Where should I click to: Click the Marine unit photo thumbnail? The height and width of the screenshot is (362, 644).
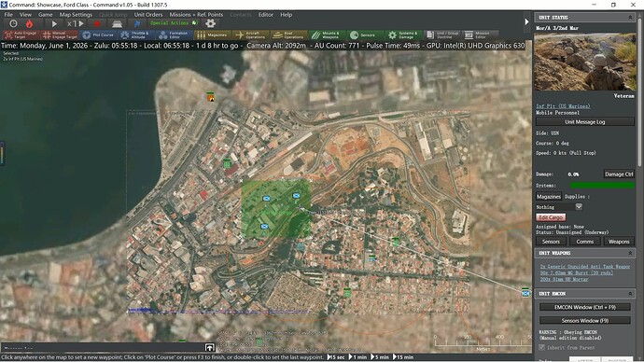585,62
